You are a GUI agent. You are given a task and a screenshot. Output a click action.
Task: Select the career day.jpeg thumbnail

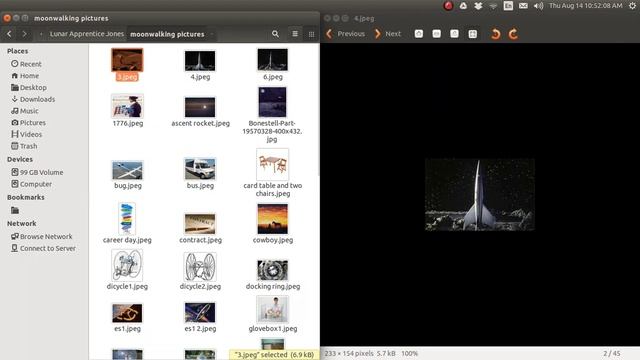pyautogui.click(x=127, y=218)
